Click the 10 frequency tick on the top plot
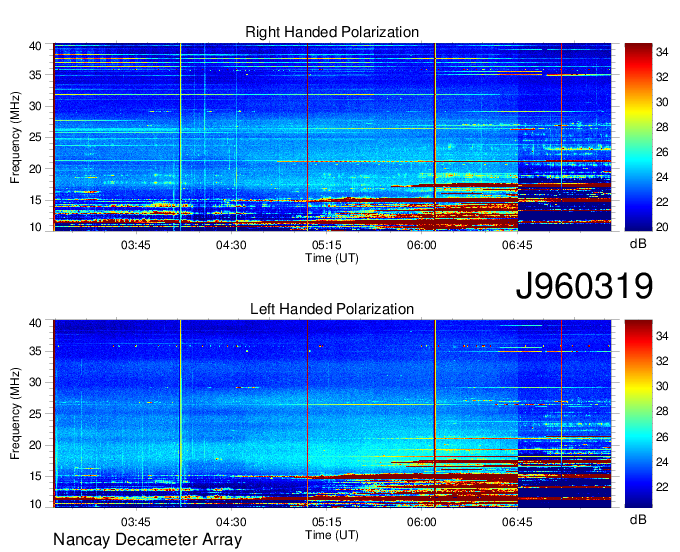Viewport: 680px width, 552px height. [35, 227]
